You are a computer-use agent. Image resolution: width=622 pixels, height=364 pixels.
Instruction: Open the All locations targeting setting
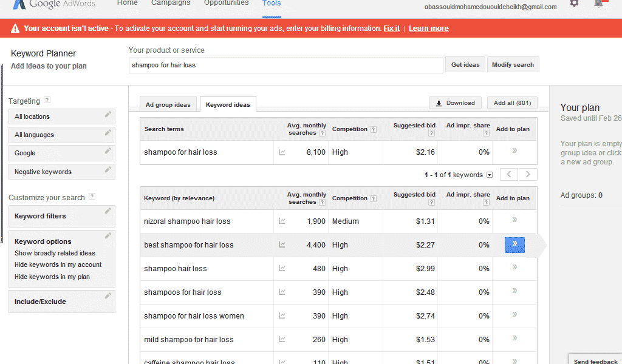62,116
